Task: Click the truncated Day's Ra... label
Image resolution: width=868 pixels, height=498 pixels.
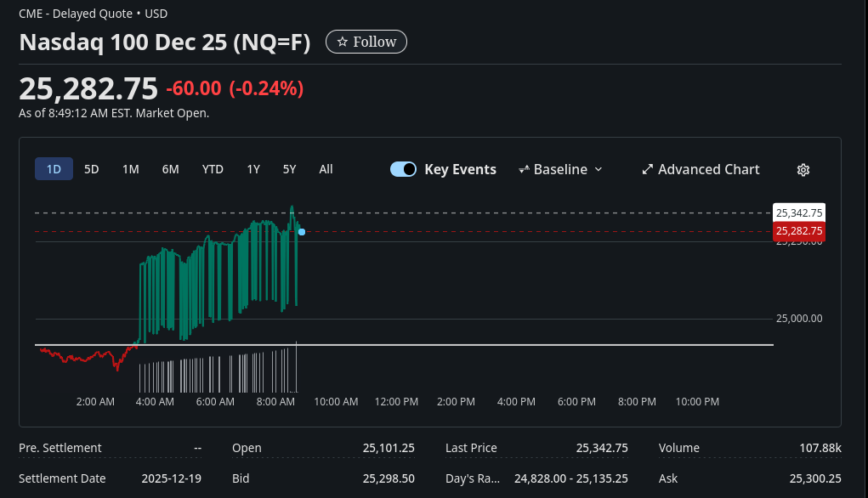Action: click(473, 478)
